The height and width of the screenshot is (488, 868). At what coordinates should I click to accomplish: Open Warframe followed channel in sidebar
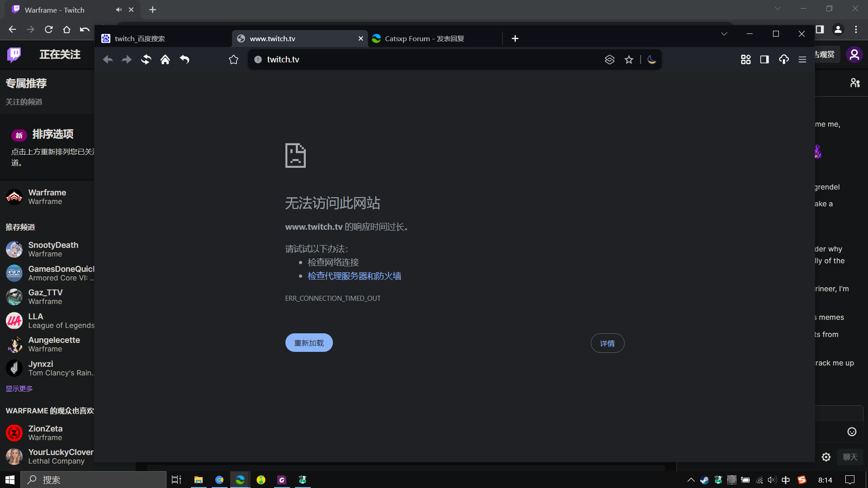click(x=47, y=197)
